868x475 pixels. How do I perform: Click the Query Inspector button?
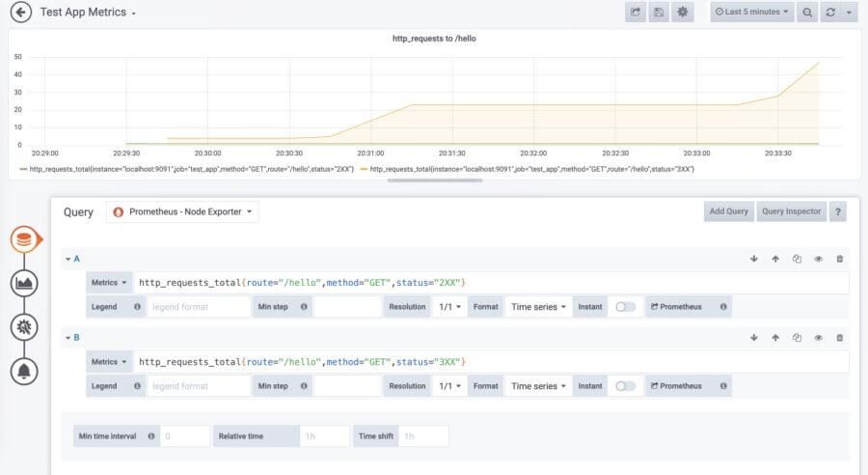789,211
